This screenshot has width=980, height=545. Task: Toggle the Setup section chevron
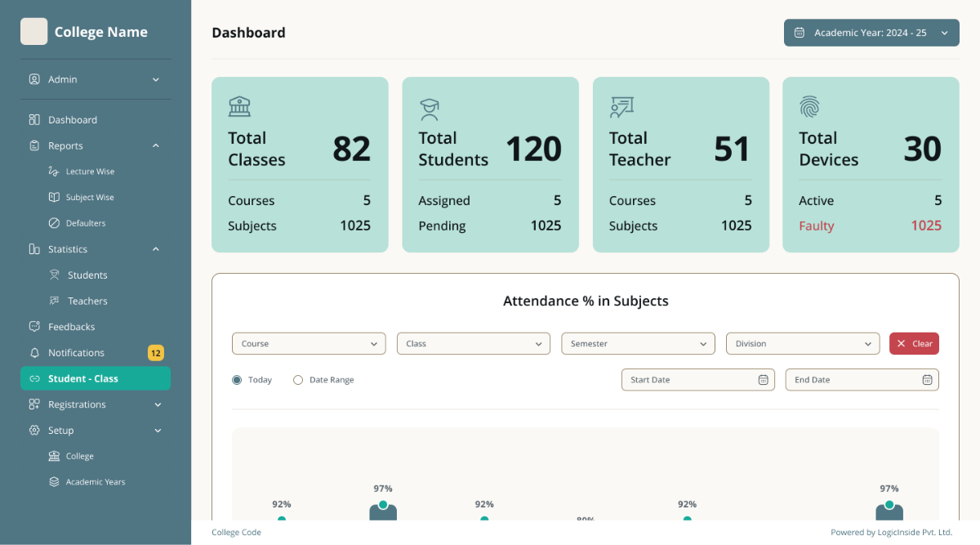click(158, 431)
